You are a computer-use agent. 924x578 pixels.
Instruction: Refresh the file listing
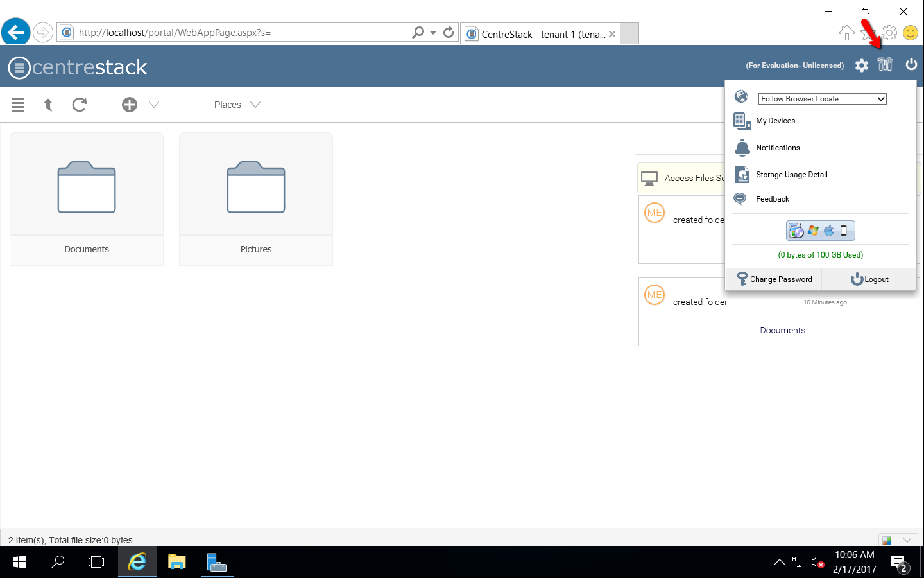[x=80, y=105]
